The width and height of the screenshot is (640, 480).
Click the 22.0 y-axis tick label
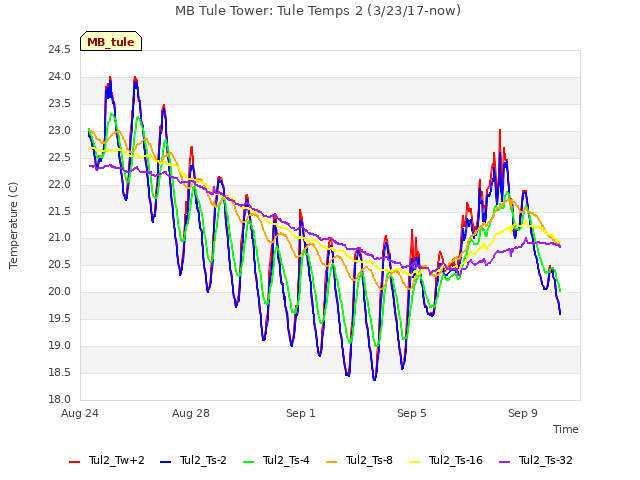(x=60, y=184)
